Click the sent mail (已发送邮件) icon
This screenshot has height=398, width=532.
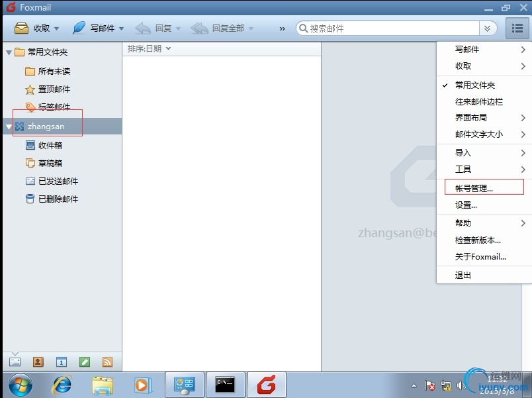pos(30,181)
